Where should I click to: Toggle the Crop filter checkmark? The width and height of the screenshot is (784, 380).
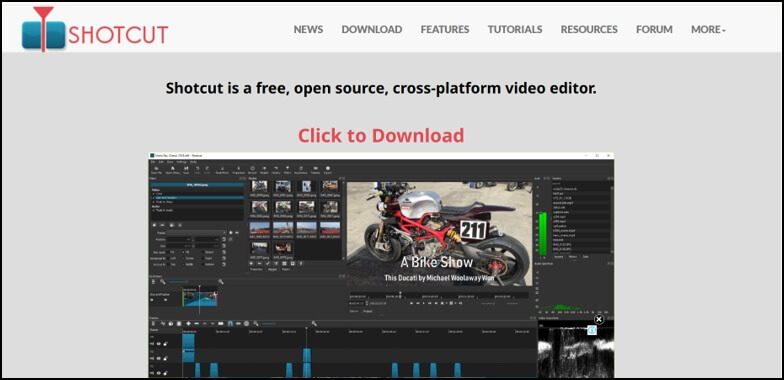154,194
